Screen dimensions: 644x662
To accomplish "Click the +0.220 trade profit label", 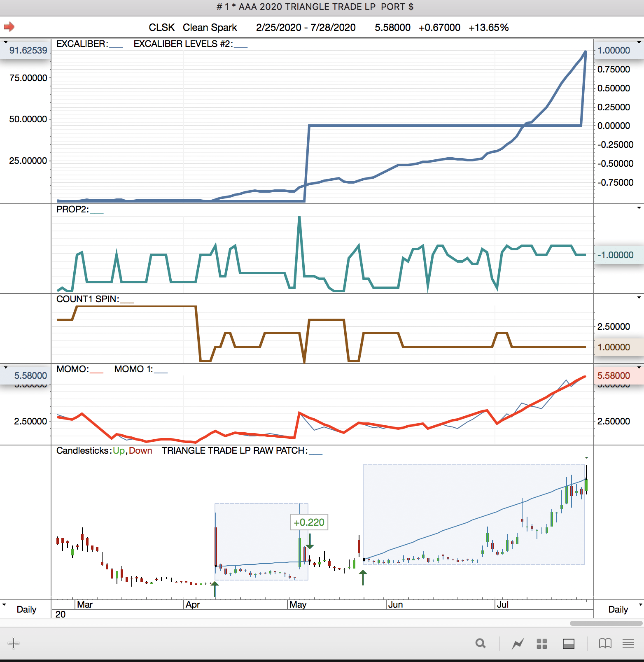I will tap(309, 522).
